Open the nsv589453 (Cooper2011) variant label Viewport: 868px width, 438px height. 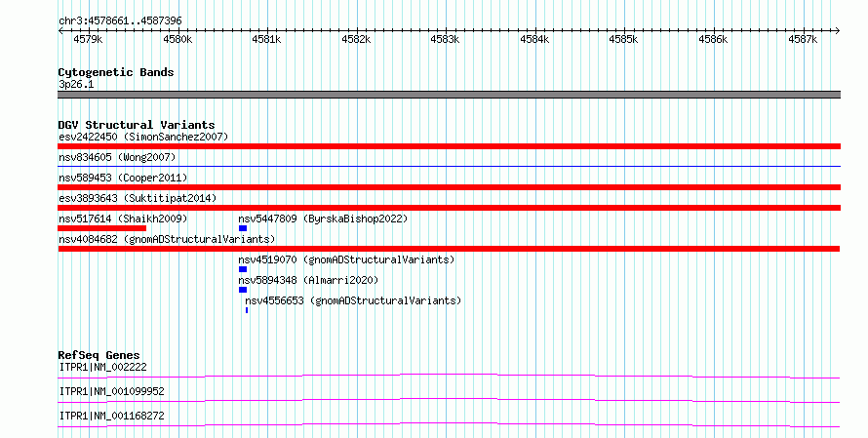coord(123,178)
